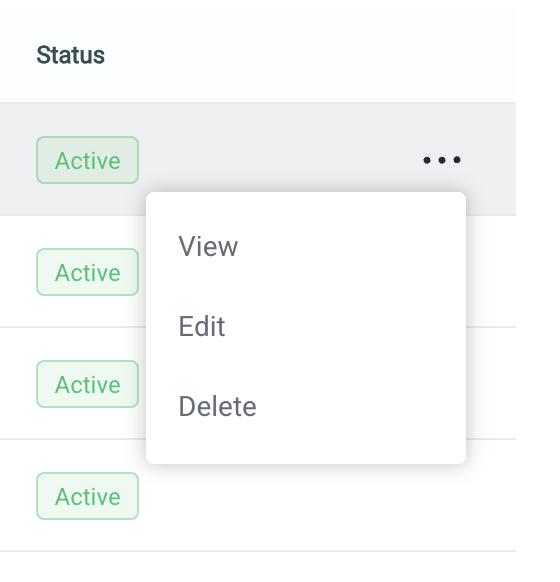Click the word Delete below Edit
The height and width of the screenshot is (582, 560).
(x=217, y=406)
